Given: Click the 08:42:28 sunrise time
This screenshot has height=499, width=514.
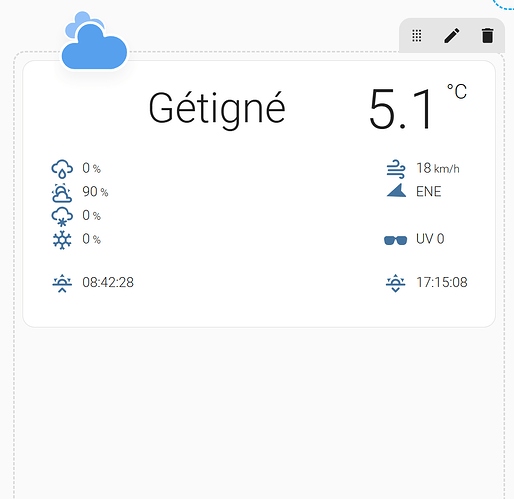Looking at the screenshot, I should pos(108,283).
